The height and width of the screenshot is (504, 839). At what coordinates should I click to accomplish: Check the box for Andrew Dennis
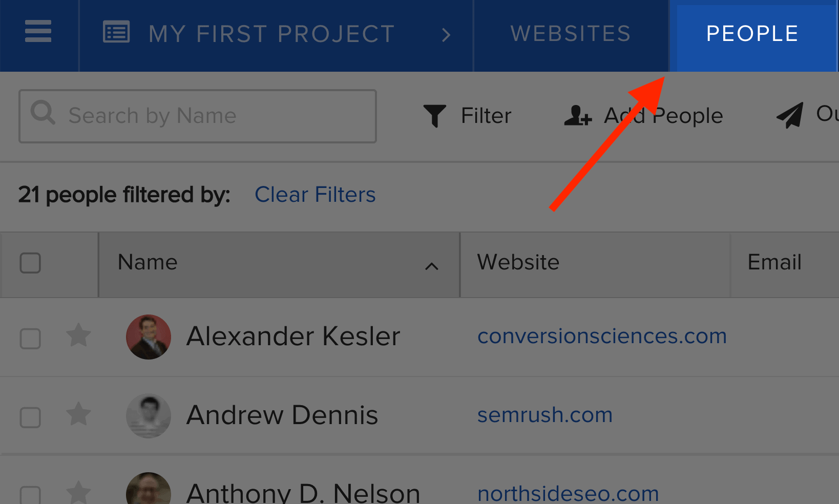click(30, 417)
